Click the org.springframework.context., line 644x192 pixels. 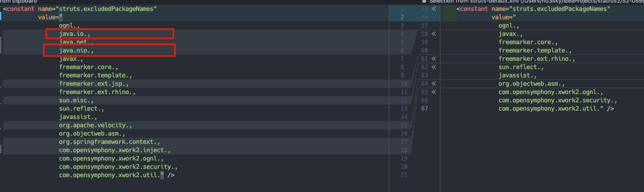(x=110, y=142)
